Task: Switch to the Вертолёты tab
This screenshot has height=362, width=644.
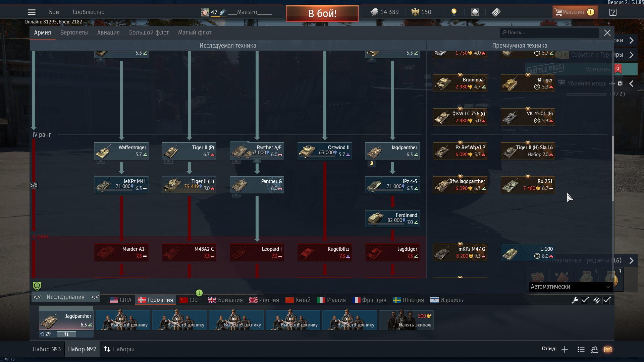Action: (x=74, y=33)
